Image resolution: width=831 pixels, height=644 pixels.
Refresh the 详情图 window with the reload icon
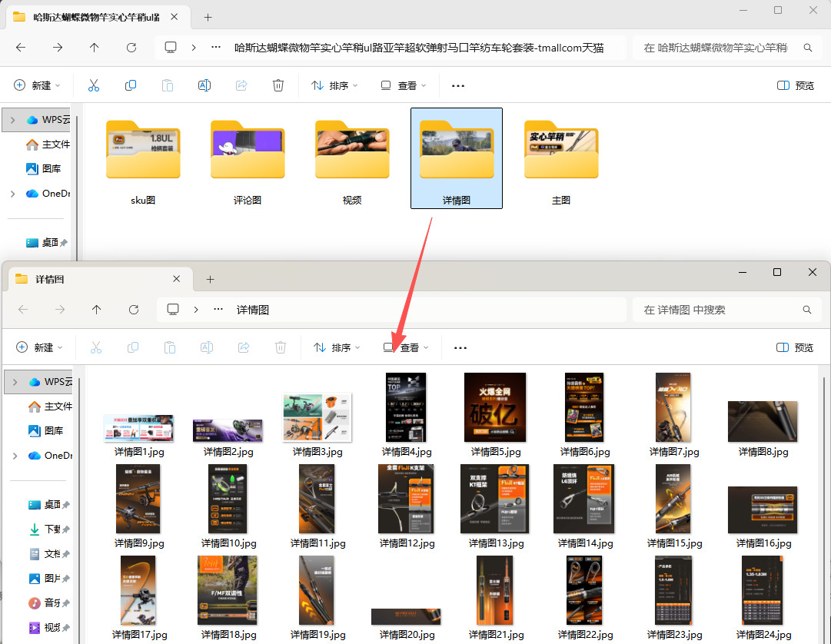(x=134, y=310)
